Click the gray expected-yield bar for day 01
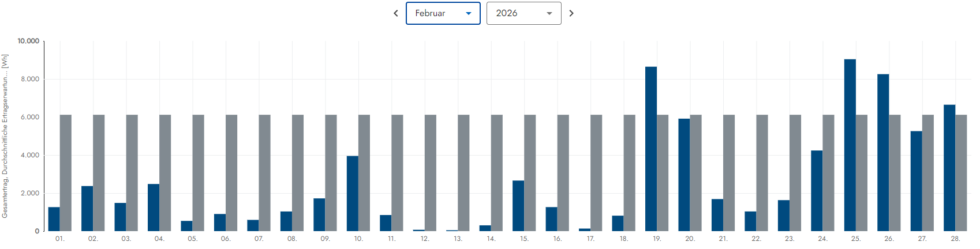 pos(66,173)
